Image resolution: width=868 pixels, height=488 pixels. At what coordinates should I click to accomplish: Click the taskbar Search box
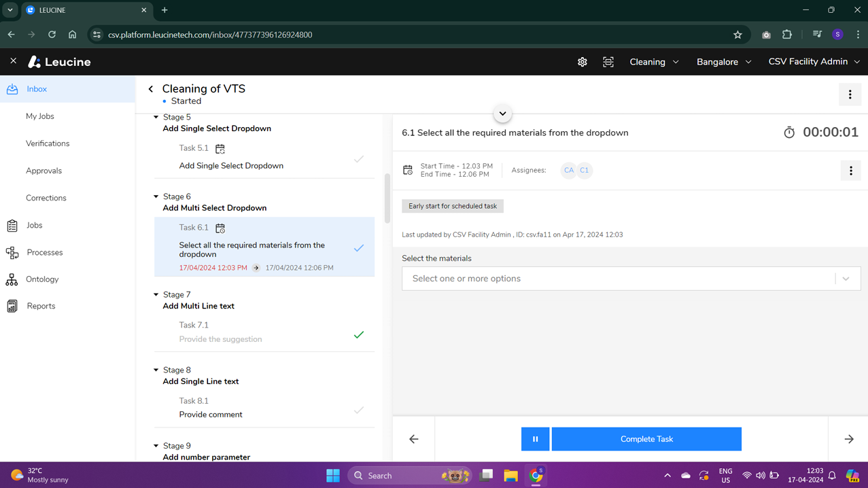[x=411, y=476]
